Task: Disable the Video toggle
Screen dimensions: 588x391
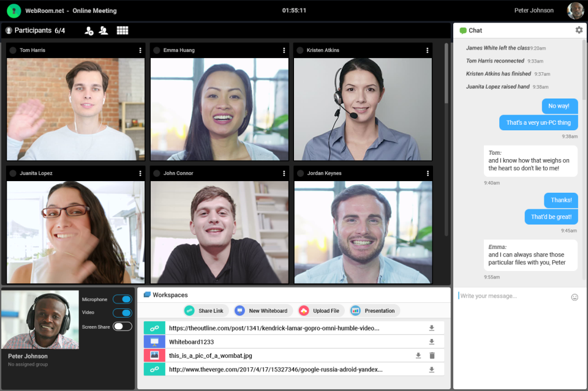Action: tap(123, 312)
